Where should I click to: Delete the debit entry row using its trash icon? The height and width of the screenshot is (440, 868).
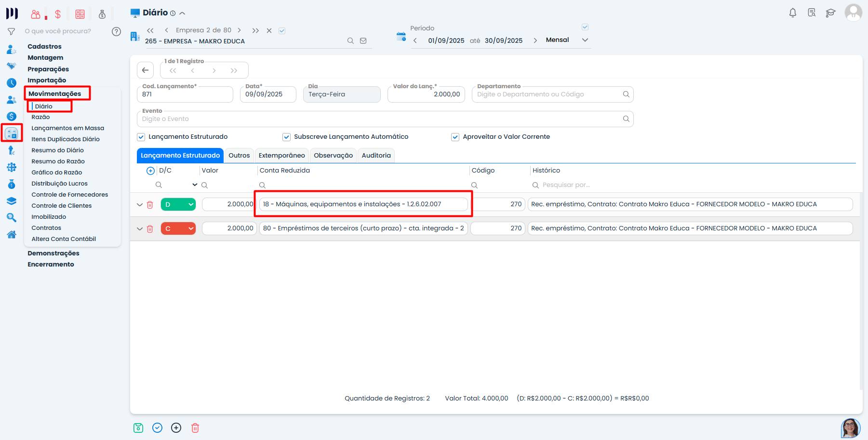coord(150,205)
